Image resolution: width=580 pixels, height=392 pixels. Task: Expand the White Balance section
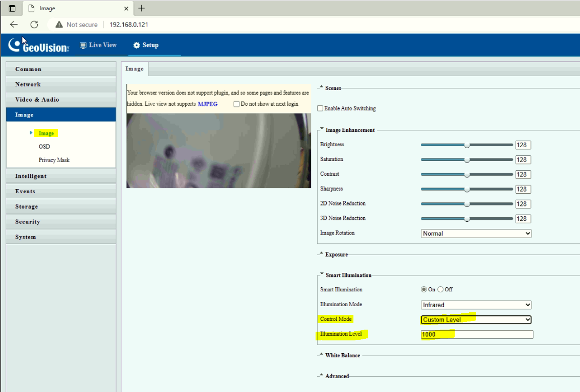[x=321, y=355]
